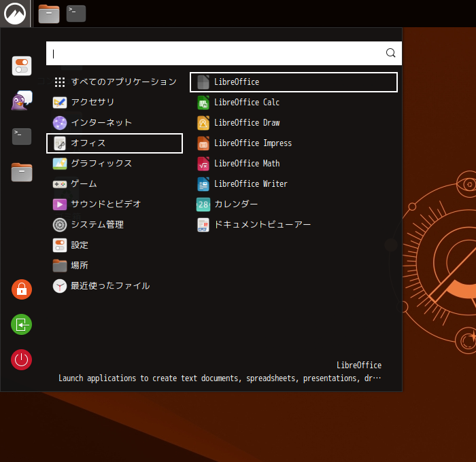Launch terminal from top panel
This screenshot has width=476, height=462.
click(76, 14)
